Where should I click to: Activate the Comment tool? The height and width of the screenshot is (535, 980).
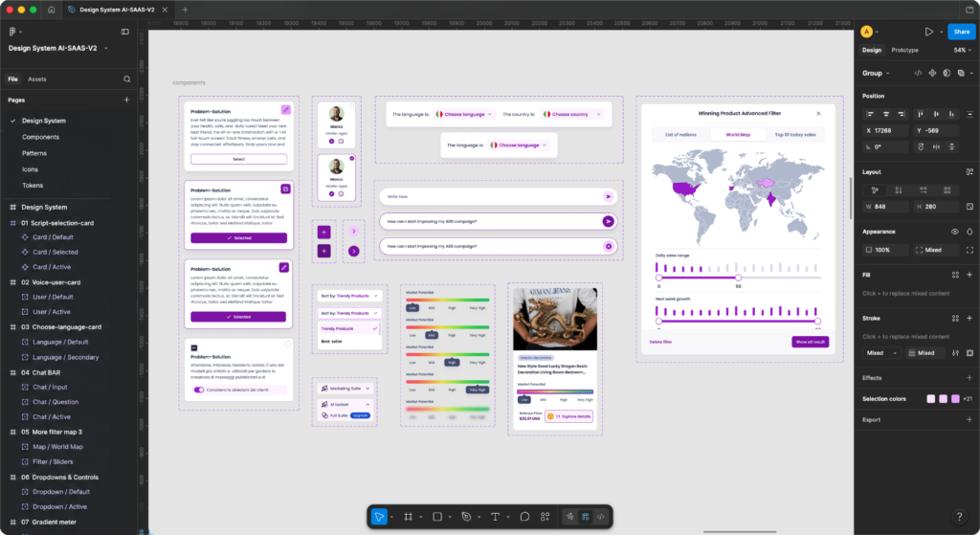tap(525, 517)
